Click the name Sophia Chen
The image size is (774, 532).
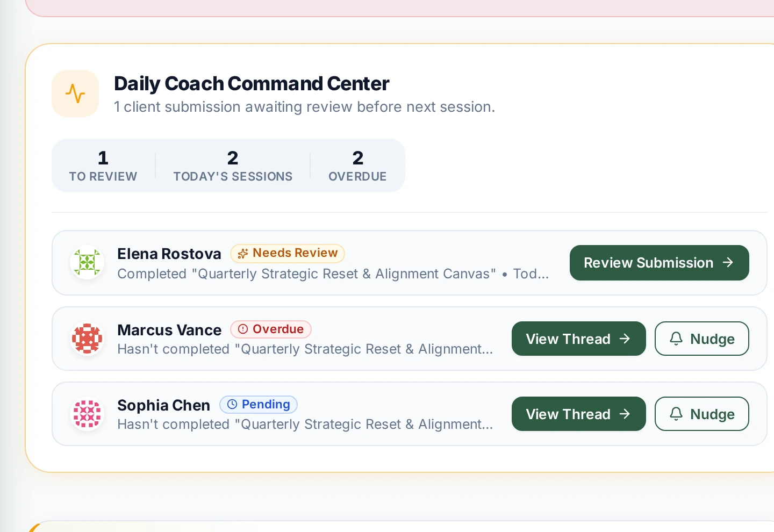(164, 405)
